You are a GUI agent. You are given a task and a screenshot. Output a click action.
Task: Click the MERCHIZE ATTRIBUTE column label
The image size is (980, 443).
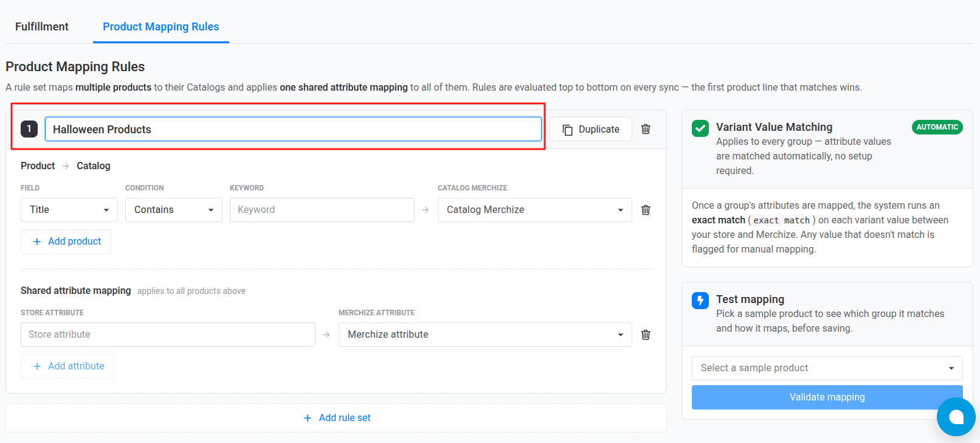point(377,313)
